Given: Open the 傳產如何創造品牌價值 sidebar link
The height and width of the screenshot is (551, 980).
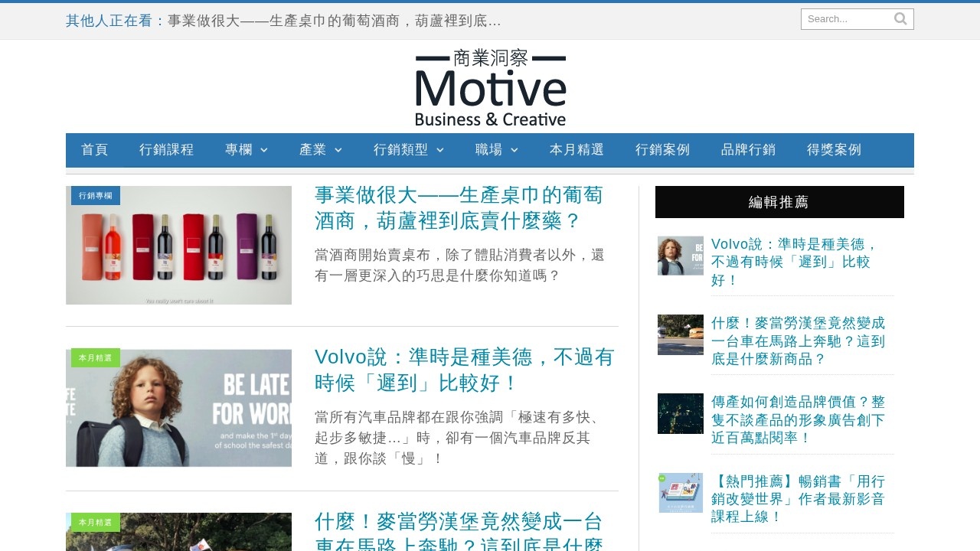Looking at the screenshot, I should tap(798, 419).
